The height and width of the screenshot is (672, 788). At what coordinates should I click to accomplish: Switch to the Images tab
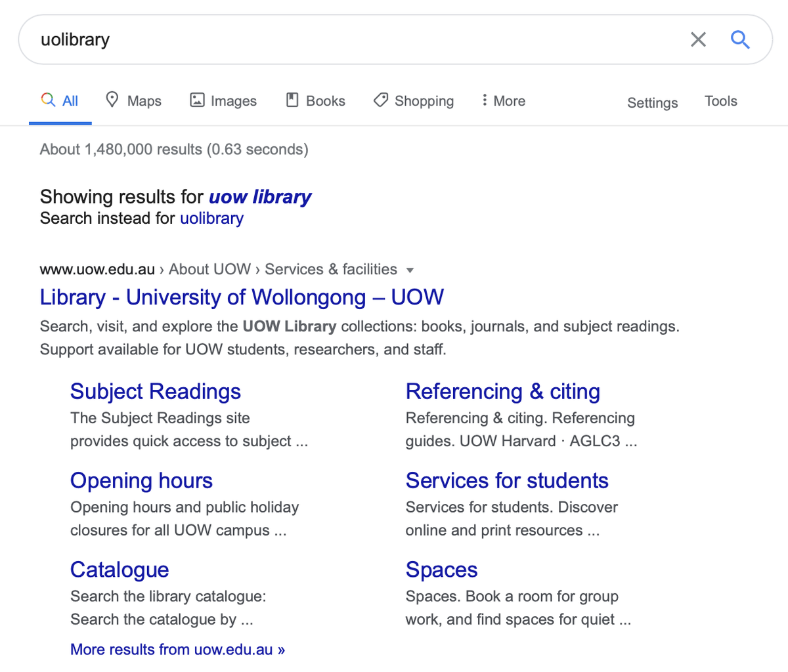(x=223, y=100)
